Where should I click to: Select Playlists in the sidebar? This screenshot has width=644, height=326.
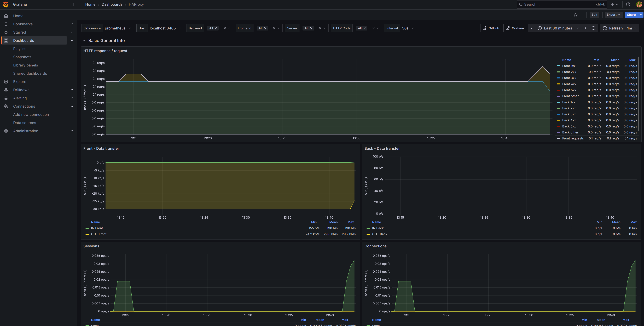pyautogui.click(x=20, y=49)
